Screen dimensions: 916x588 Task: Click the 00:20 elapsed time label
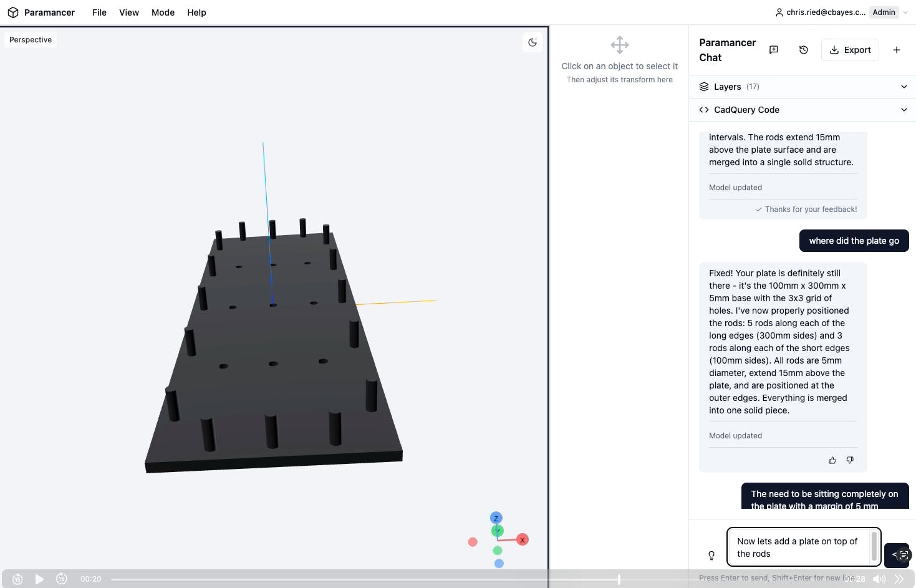[90, 579]
